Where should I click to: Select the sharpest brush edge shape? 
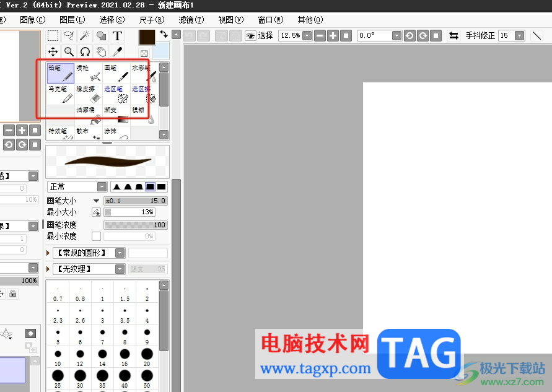(117, 186)
